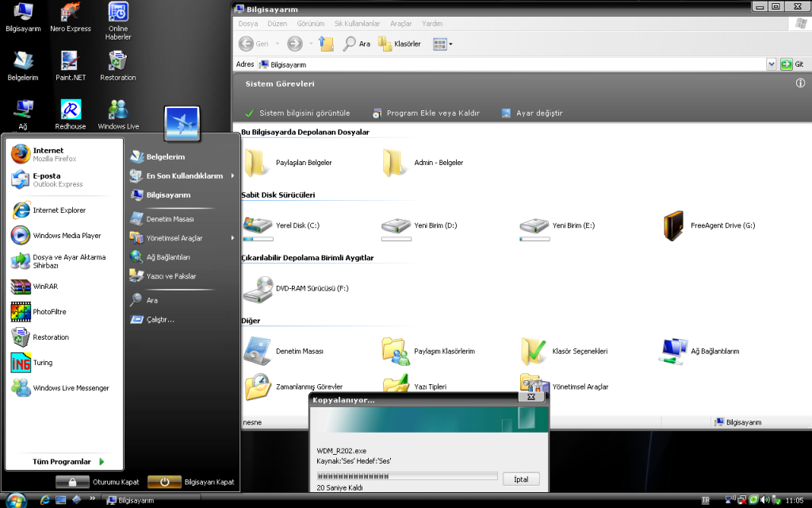Open the Araçlar menu
The width and height of the screenshot is (812, 508).
401,24
